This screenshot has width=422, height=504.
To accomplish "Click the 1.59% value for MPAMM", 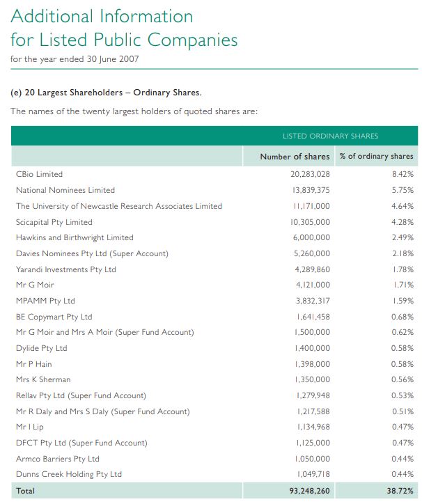I will click(x=403, y=301).
